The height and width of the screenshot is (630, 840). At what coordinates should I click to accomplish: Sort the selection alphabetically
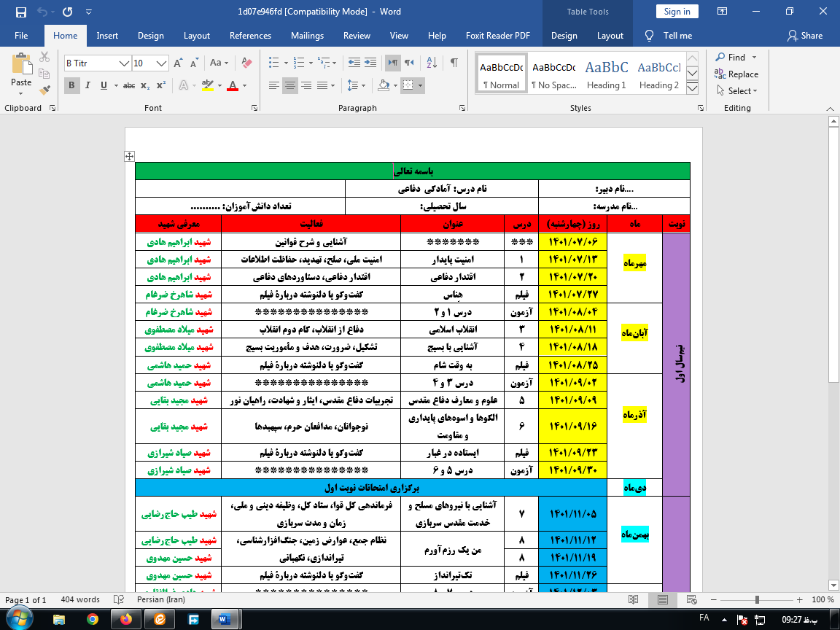(432, 63)
